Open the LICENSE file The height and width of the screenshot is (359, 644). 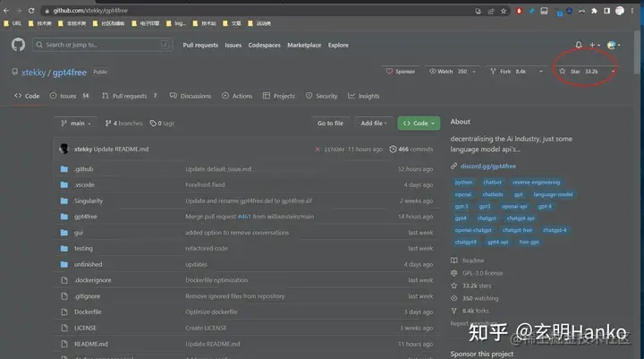[x=85, y=328]
